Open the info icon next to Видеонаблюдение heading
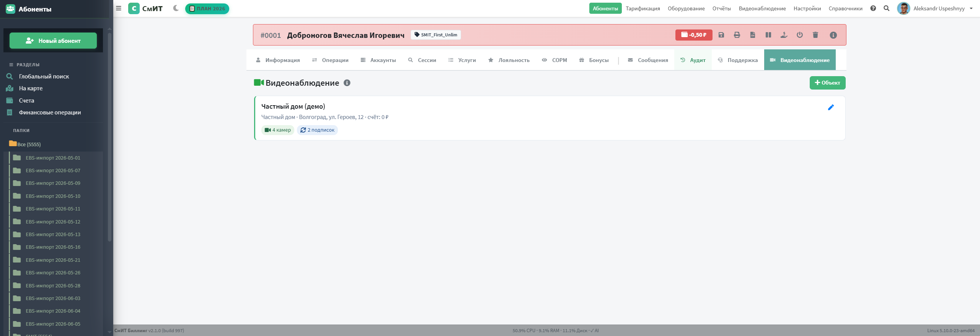Image resolution: width=980 pixels, height=336 pixels. pos(347,83)
